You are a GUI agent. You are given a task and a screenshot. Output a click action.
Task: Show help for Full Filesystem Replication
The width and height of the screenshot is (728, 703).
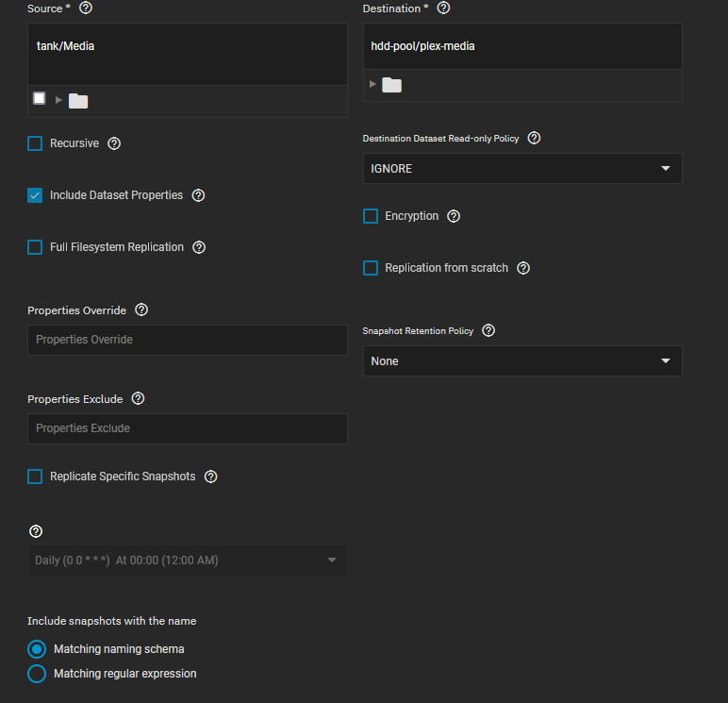click(x=199, y=247)
